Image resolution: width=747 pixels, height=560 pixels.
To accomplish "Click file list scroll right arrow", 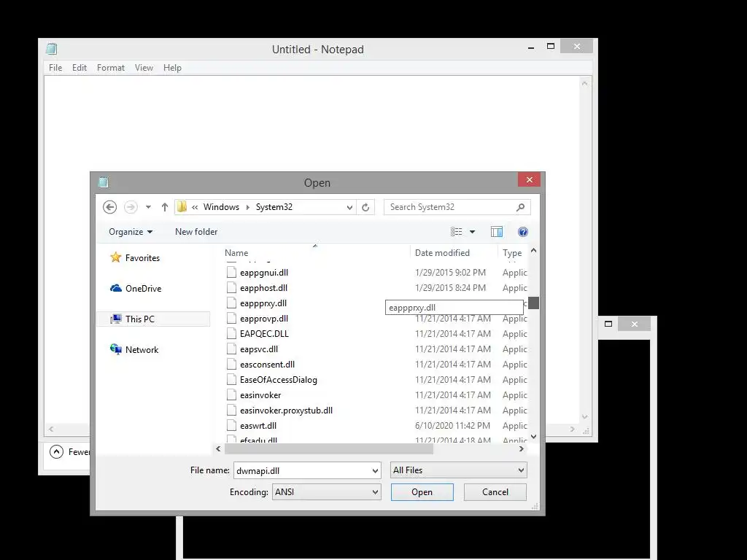I will point(522,448).
